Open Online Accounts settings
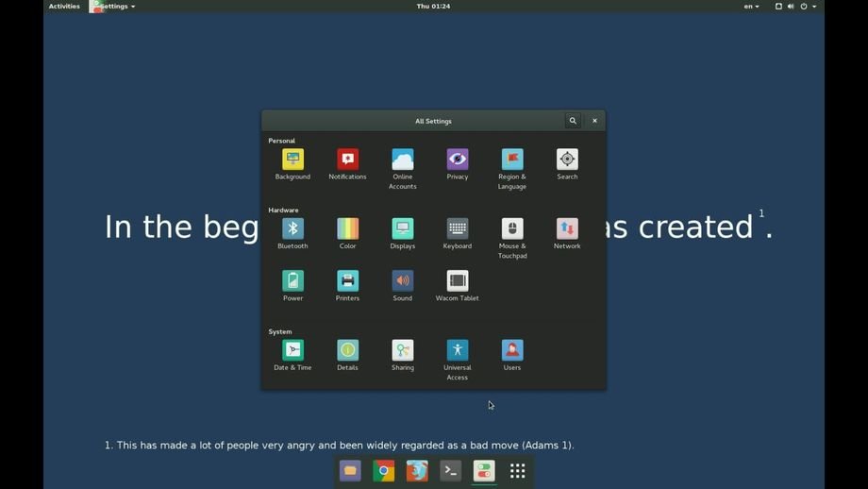868x489 pixels. [403, 160]
